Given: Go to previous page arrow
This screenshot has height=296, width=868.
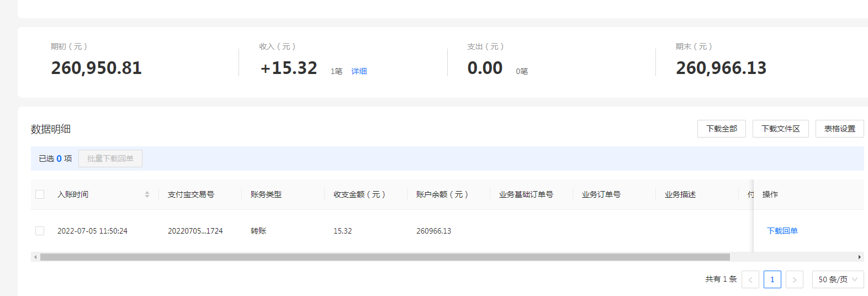Looking at the screenshot, I should pyautogui.click(x=750, y=279).
